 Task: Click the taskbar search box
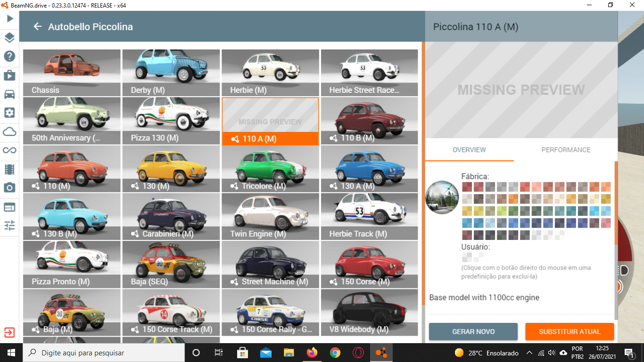[x=104, y=353]
